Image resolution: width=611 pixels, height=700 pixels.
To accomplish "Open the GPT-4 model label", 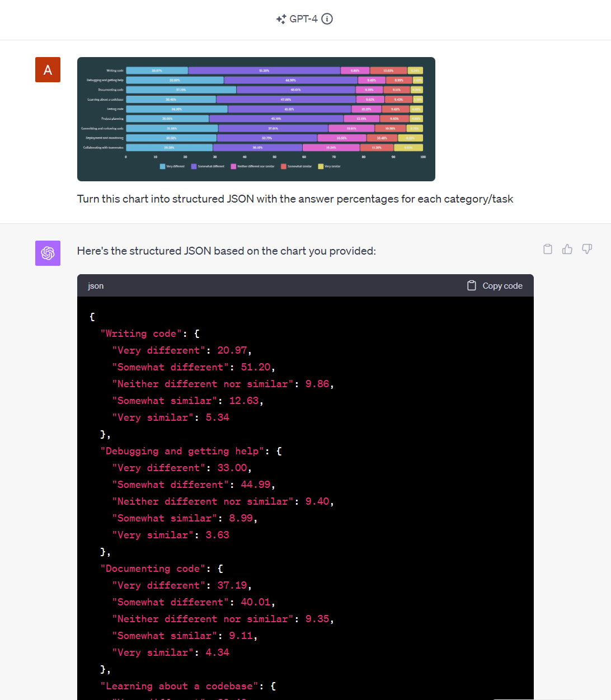I will [303, 19].
